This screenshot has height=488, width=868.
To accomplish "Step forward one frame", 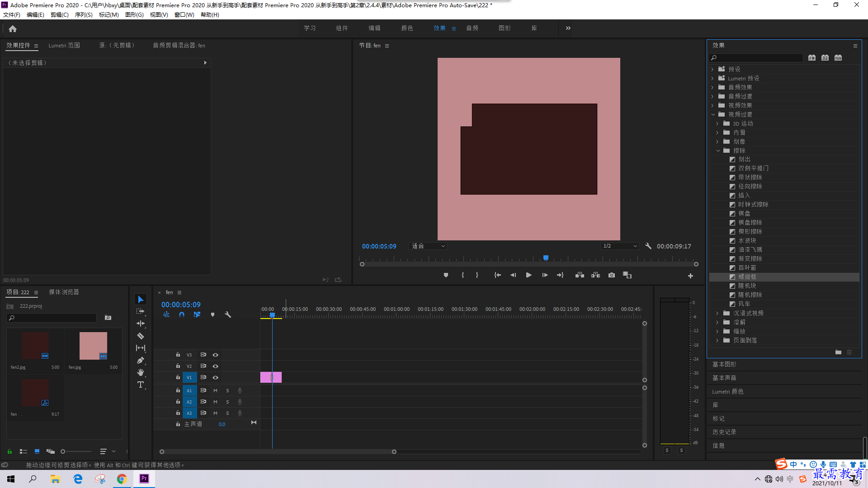I will pos(545,275).
